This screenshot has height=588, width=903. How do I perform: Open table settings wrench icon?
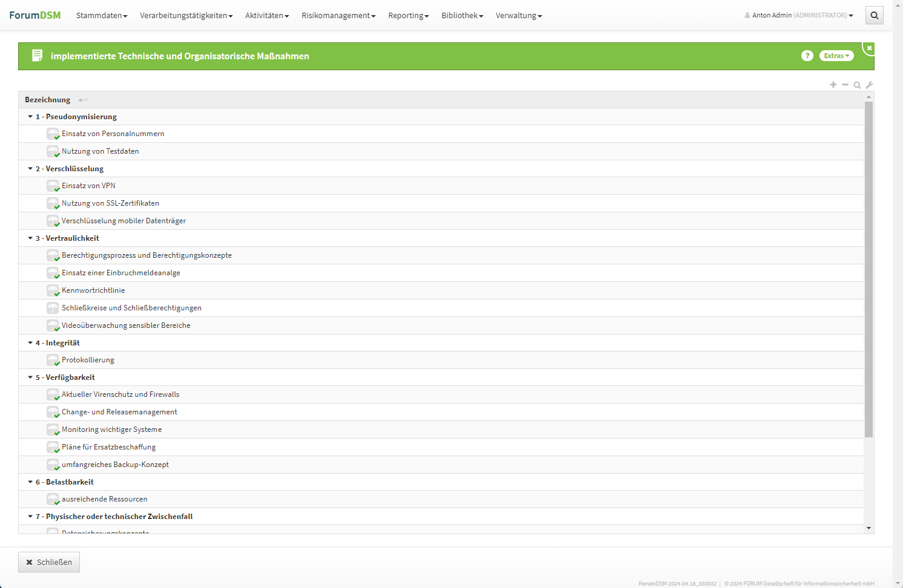(870, 85)
